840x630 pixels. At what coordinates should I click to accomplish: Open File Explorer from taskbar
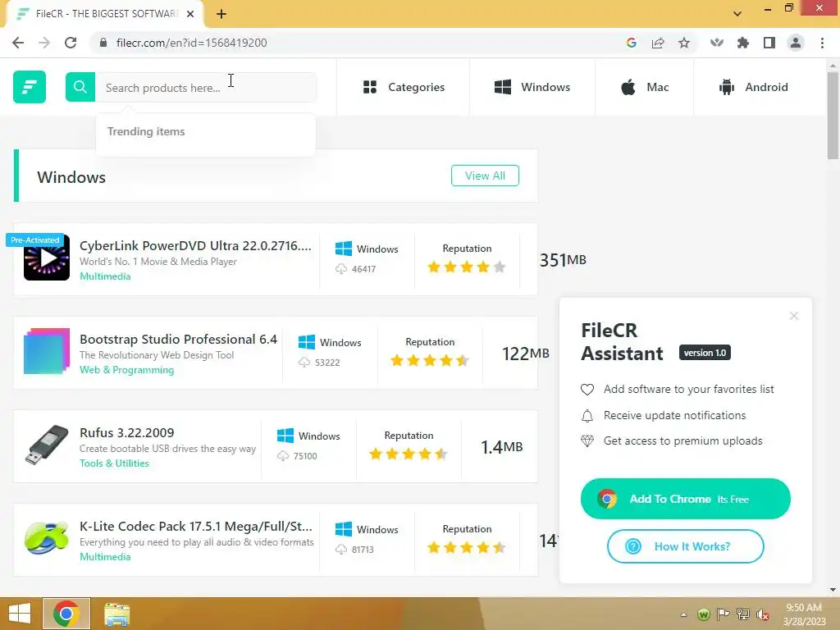pos(116,614)
